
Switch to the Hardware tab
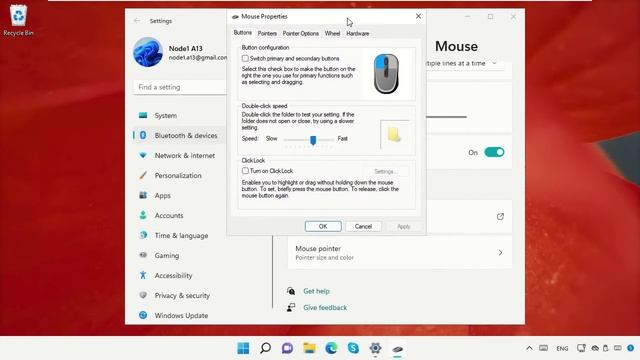tap(358, 33)
